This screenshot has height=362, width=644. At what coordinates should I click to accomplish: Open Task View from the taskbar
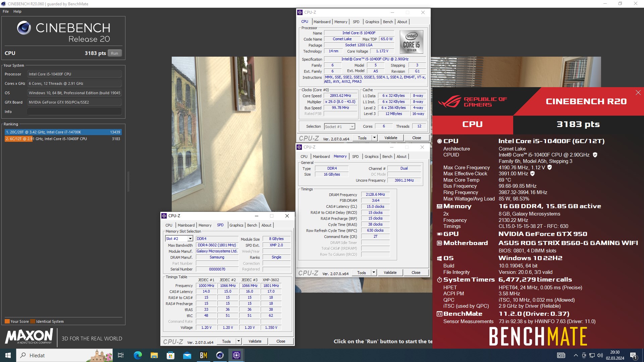pyautogui.click(x=121, y=355)
